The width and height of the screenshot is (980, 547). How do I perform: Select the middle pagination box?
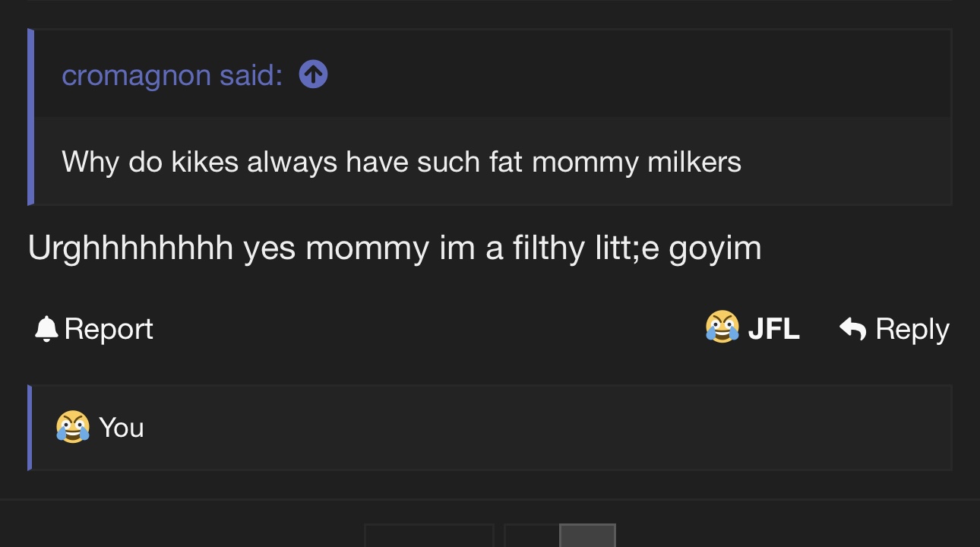tap(531, 536)
